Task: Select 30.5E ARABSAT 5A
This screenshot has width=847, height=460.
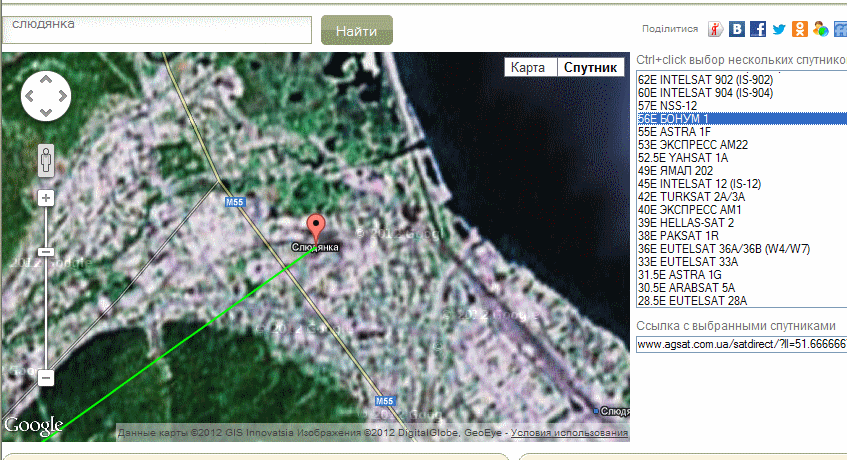Action: (741, 288)
